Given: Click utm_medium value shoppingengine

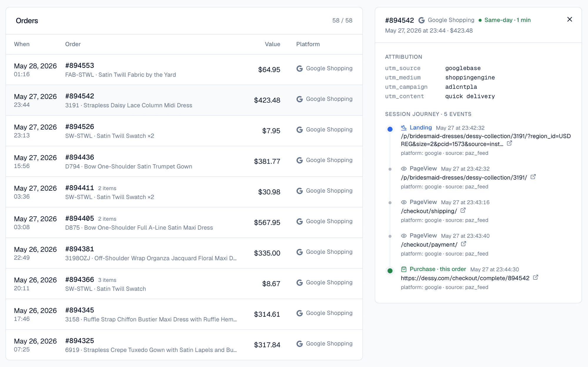Looking at the screenshot, I should pos(470,78).
